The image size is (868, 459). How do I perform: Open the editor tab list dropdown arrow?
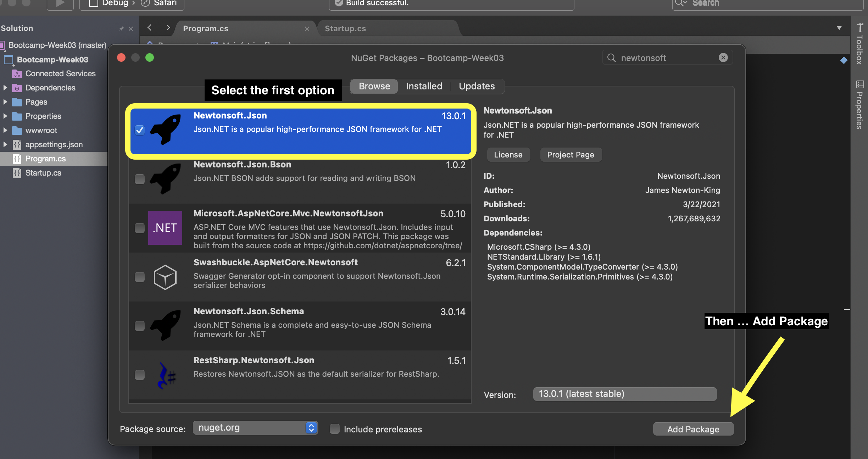click(839, 28)
